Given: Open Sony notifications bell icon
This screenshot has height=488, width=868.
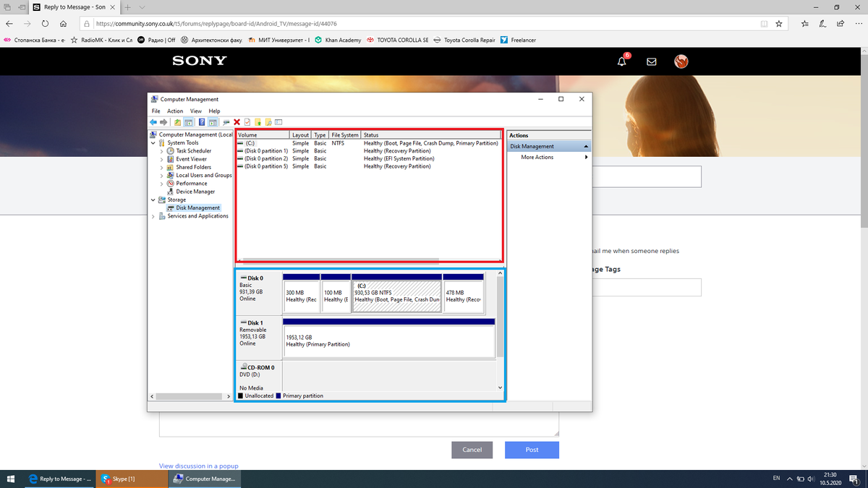Looking at the screenshot, I should [622, 62].
